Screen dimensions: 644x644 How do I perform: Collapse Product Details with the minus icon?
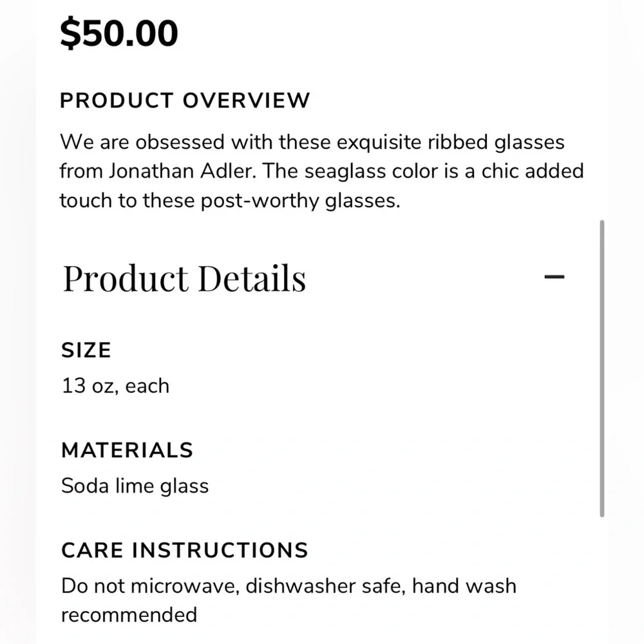point(554,277)
